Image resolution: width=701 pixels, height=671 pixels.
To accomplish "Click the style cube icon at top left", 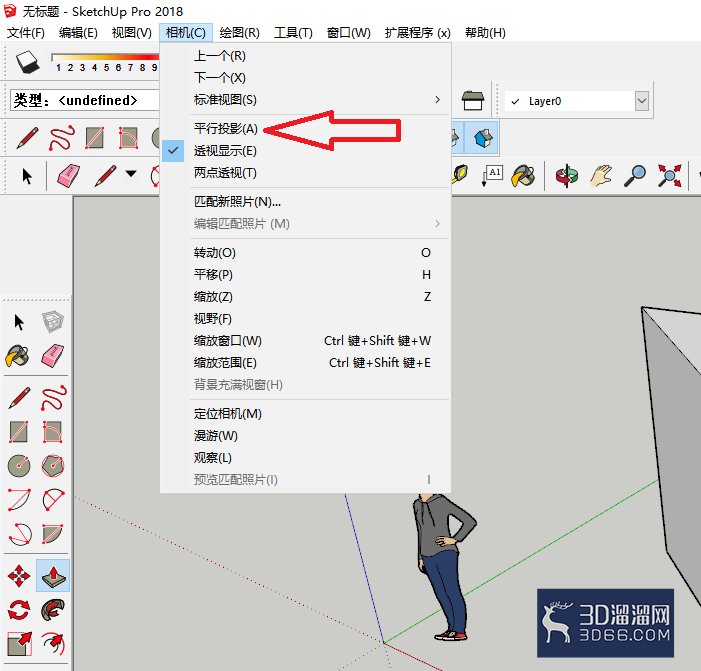I will (28, 62).
